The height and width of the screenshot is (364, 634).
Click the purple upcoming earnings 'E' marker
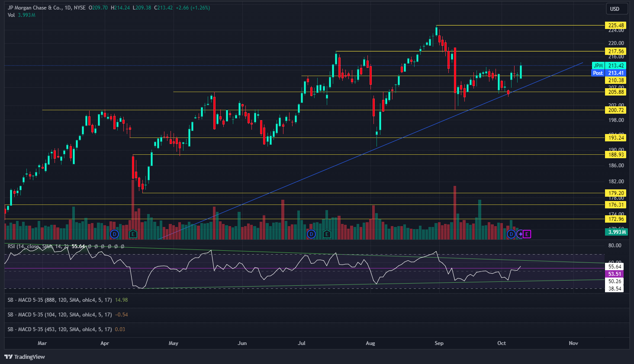click(x=527, y=234)
